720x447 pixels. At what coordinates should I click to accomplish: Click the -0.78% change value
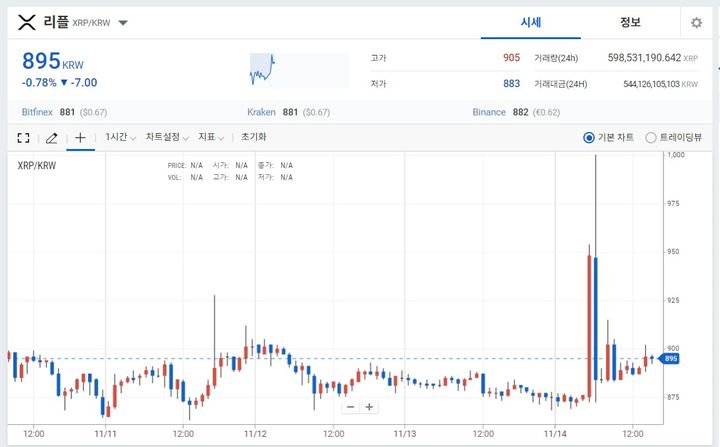tap(39, 83)
